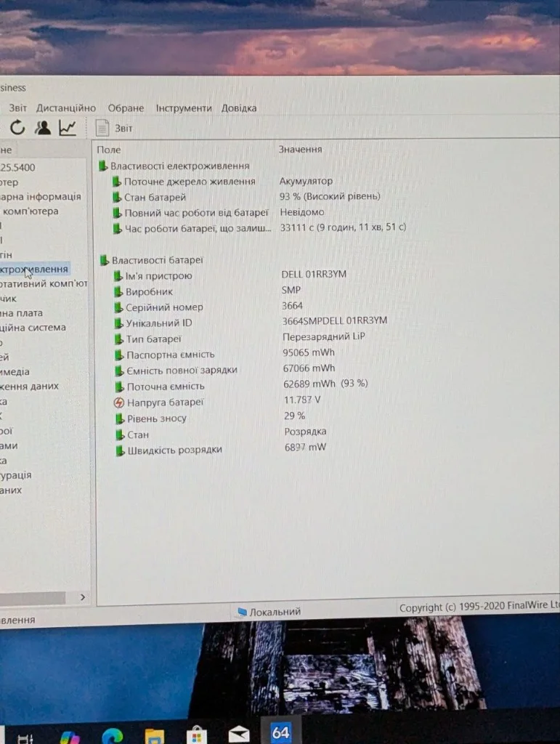Open the Довідка menu

coord(239,108)
